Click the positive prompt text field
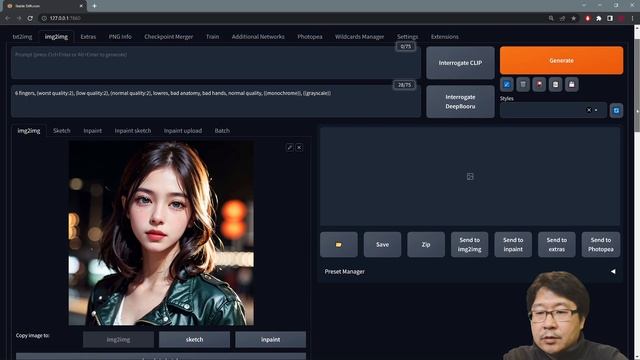Image resolution: width=640 pixels, height=360 pixels. pyautogui.click(x=216, y=62)
